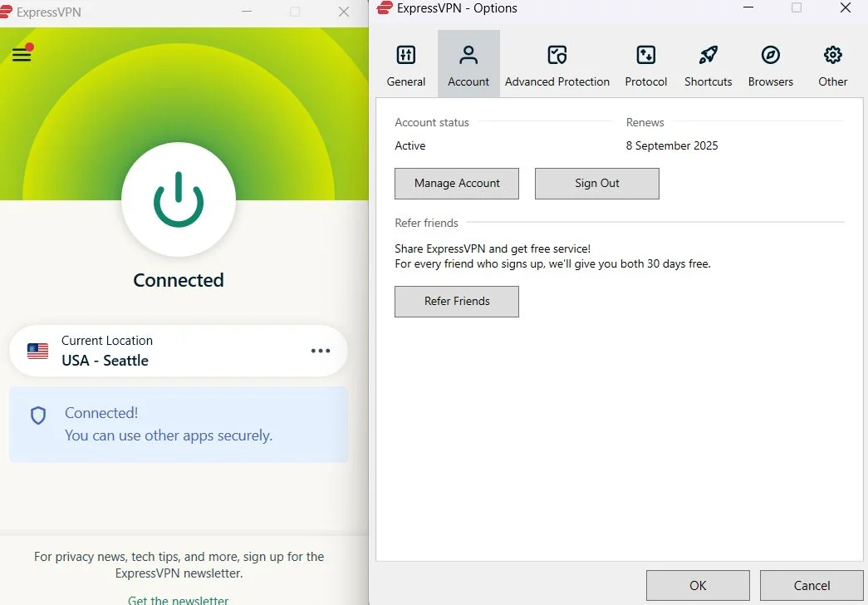The width and height of the screenshot is (868, 605).
Task: Close the main ExpressVPN window
Action: point(344,12)
